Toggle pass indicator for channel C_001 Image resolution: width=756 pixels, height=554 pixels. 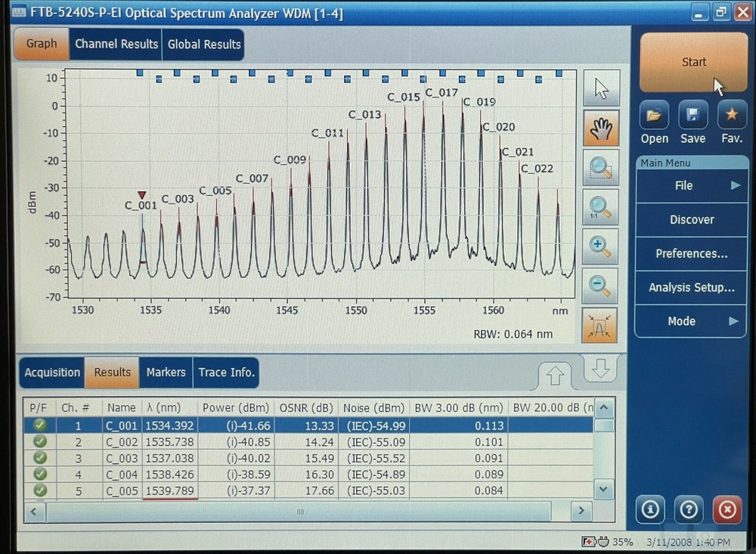39,425
